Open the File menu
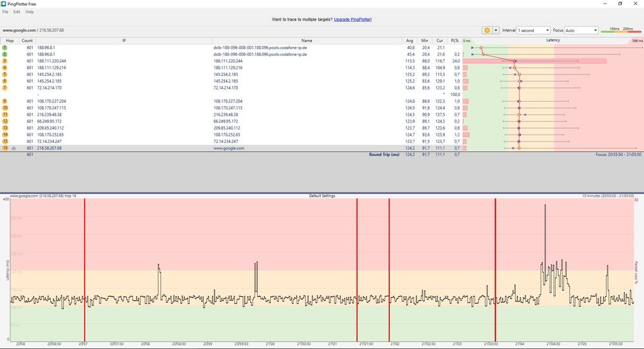The image size is (644, 349). pyautogui.click(x=5, y=12)
